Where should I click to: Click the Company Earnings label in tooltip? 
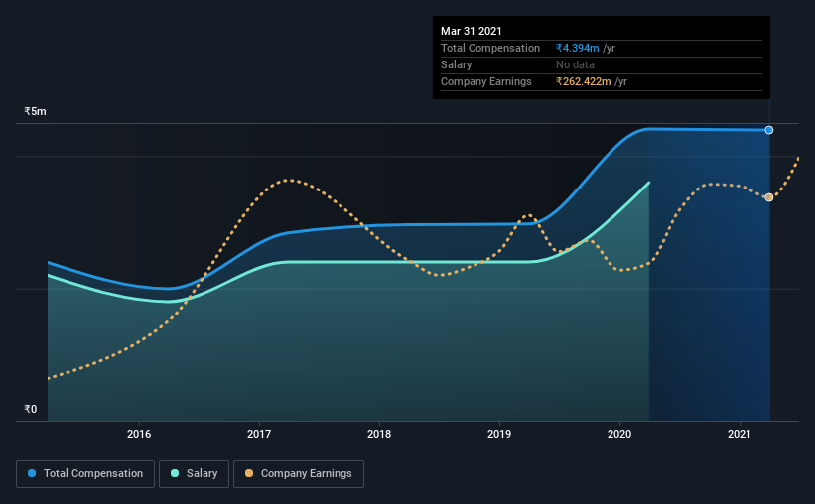click(486, 81)
